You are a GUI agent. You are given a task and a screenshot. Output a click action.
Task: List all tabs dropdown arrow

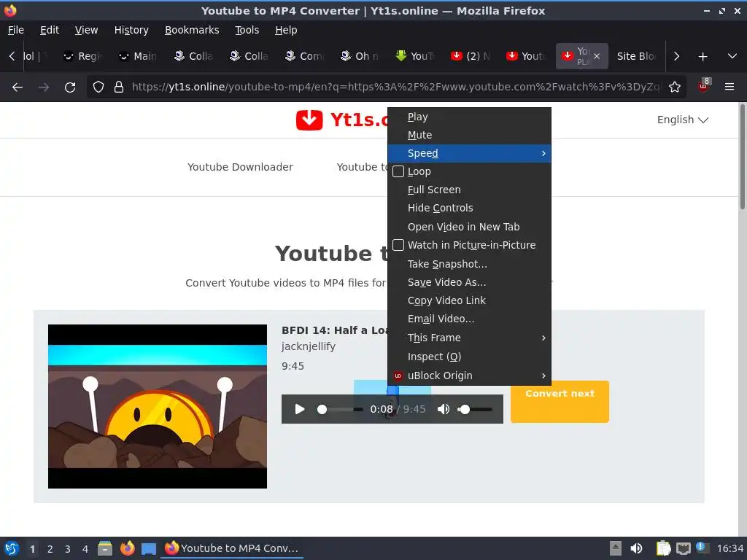[732, 56]
